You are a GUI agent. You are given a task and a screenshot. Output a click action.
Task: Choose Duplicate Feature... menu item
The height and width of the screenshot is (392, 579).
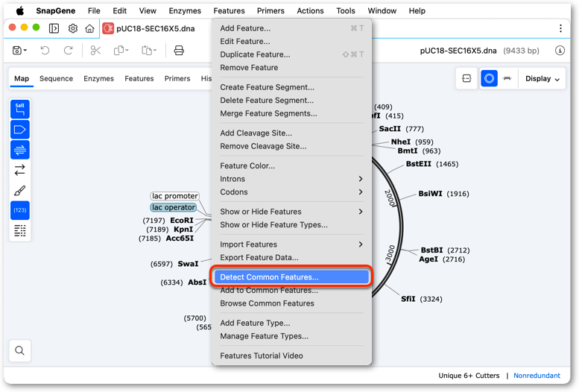click(x=291, y=54)
